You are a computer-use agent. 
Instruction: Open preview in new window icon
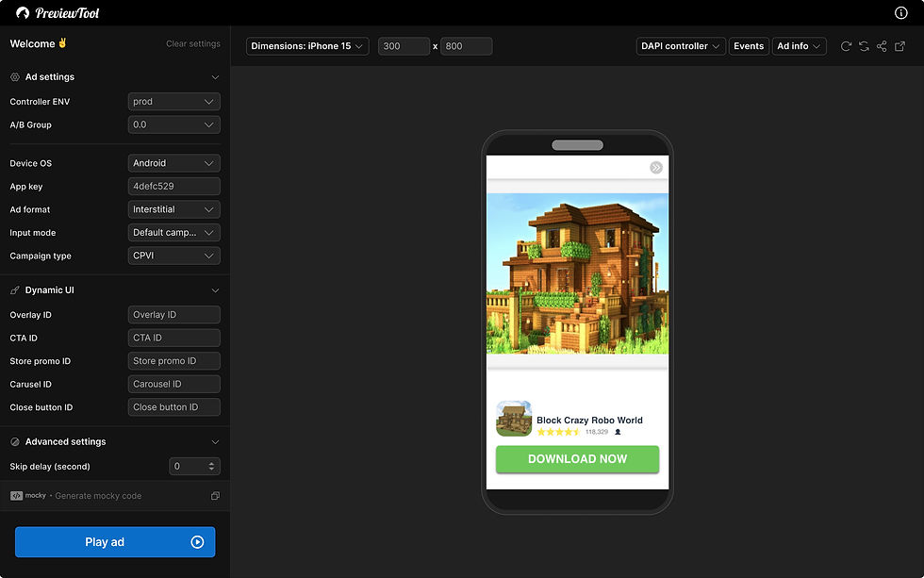tap(899, 46)
